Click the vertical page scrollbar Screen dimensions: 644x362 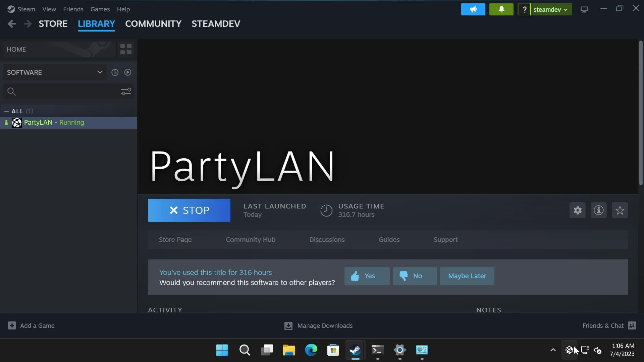(x=641, y=113)
